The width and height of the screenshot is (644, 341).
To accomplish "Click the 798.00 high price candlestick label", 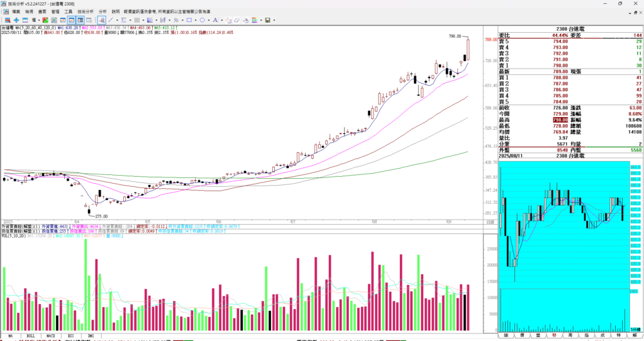I will [455, 36].
